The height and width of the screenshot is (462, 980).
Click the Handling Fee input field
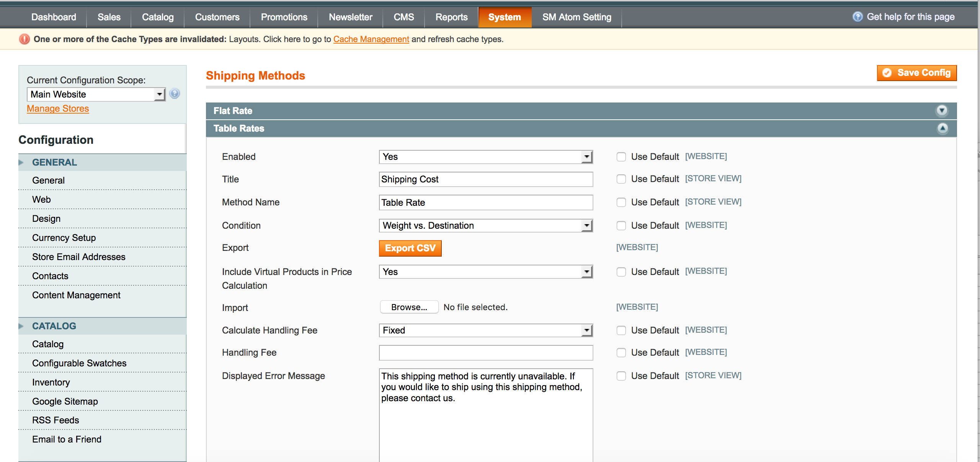tap(486, 353)
